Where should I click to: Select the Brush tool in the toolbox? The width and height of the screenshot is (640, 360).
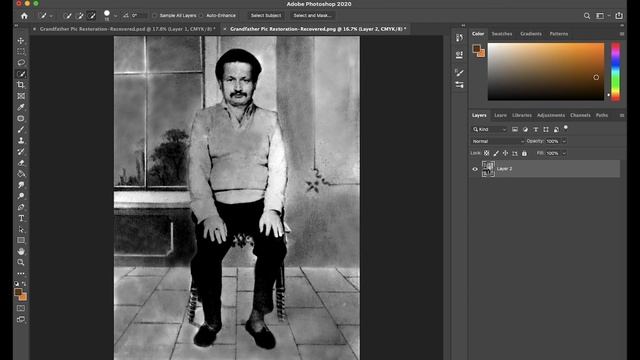tap(21, 129)
